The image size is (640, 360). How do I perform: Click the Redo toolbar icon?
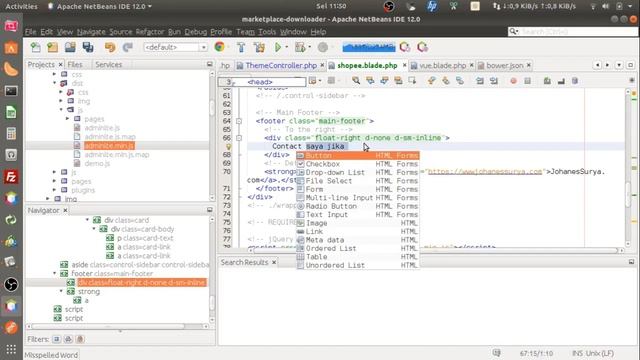tap(128, 47)
